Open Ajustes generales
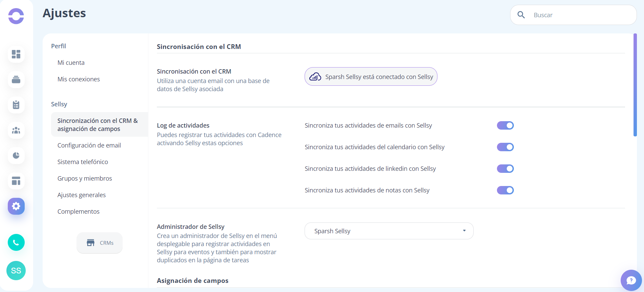 click(81, 195)
